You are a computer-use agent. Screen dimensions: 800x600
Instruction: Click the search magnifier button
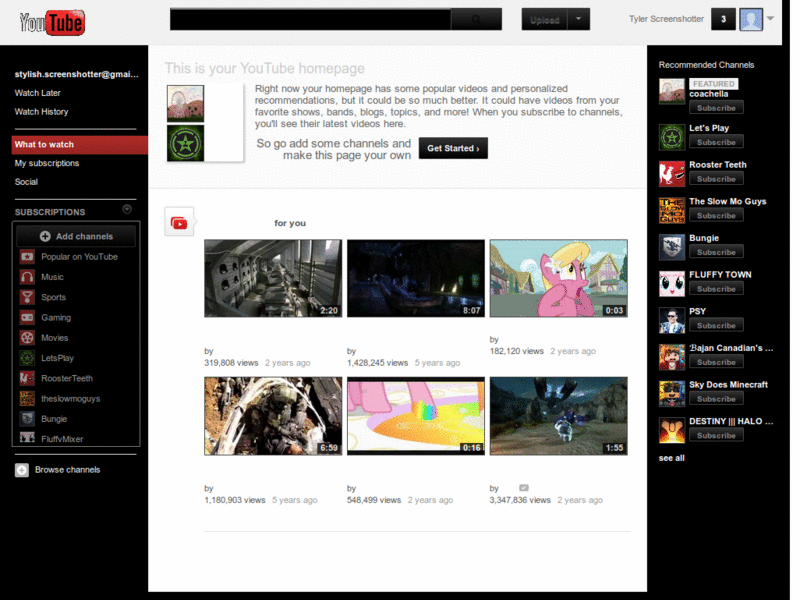coord(476,19)
